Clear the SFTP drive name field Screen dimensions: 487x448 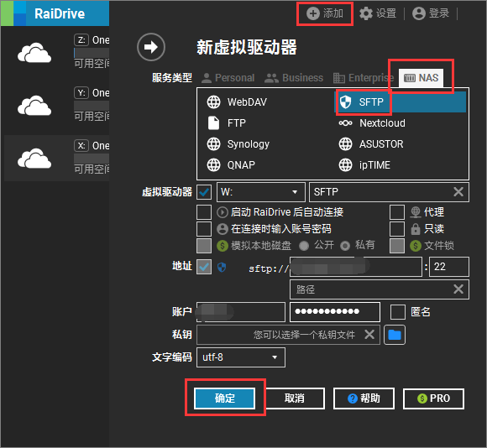[458, 192]
